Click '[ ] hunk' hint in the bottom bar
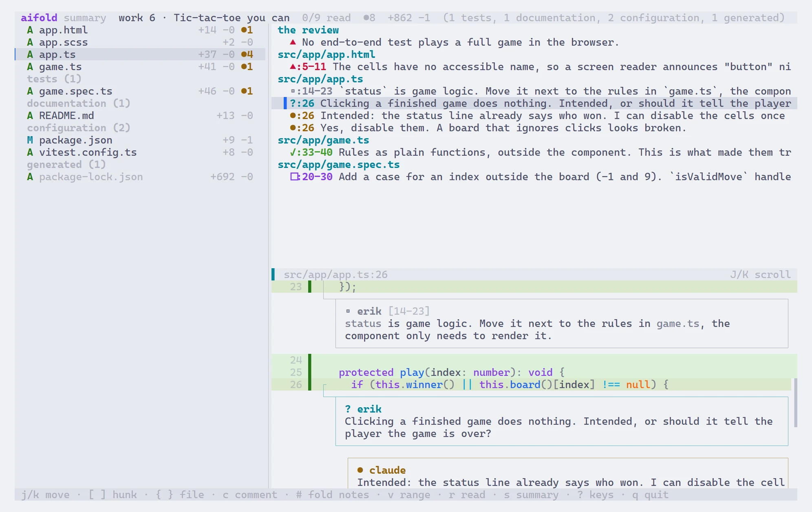 pos(113,495)
